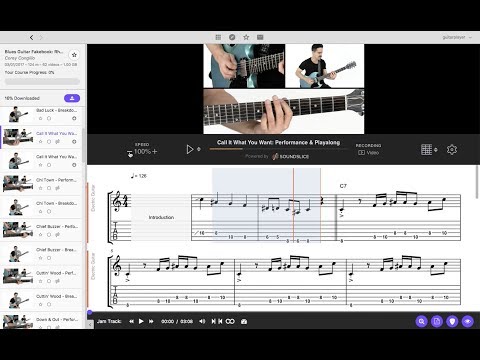This screenshot has height=360, width=480.
Task: Click the purple document button
Action: (x=437, y=321)
